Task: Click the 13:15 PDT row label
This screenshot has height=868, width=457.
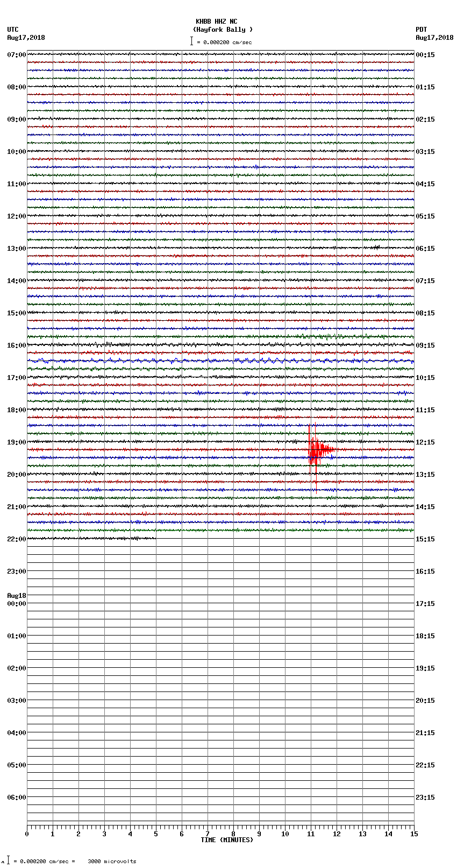Action: tap(425, 475)
